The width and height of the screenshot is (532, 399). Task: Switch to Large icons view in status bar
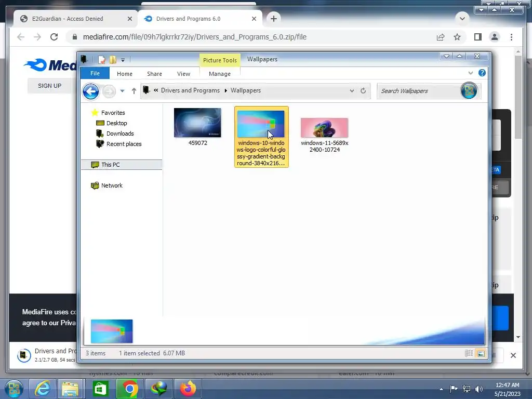tap(481, 353)
